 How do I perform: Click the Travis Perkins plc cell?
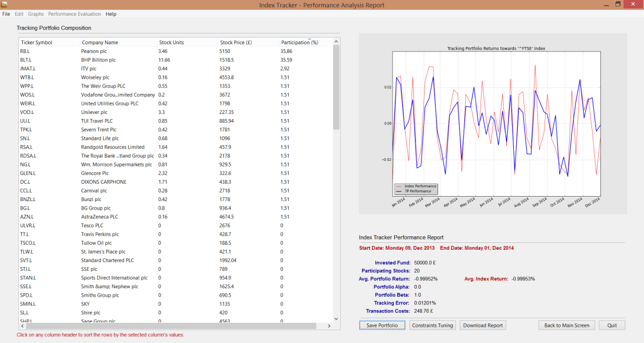point(100,234)
